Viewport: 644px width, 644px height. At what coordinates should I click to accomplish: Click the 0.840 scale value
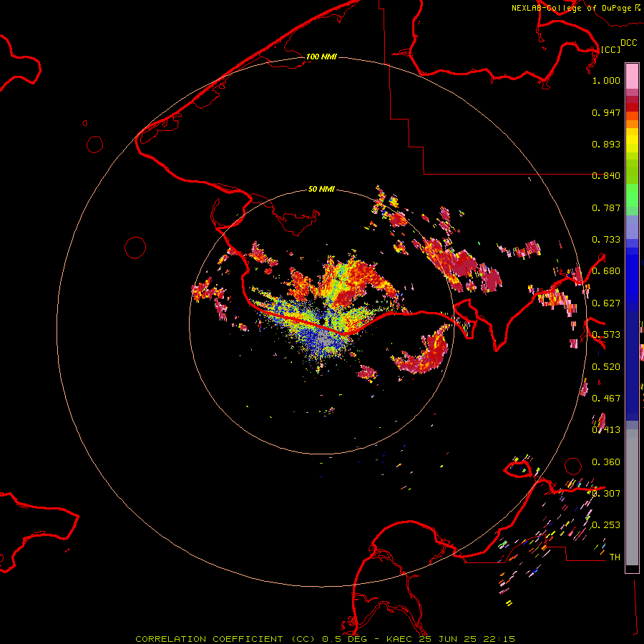coord(606,176)
